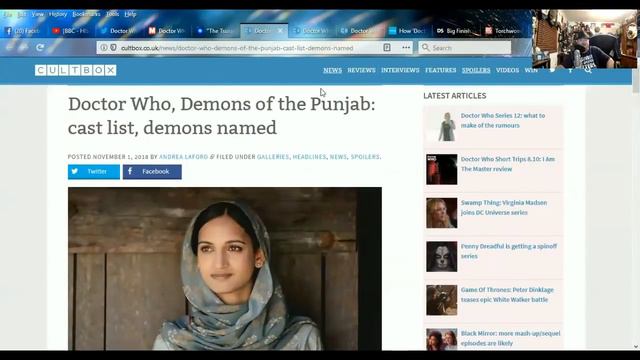The width and height of the screenshot is (640, 360).
Task: Open News category link under article title
Action: pyautogui.click(x=338, y=157)
